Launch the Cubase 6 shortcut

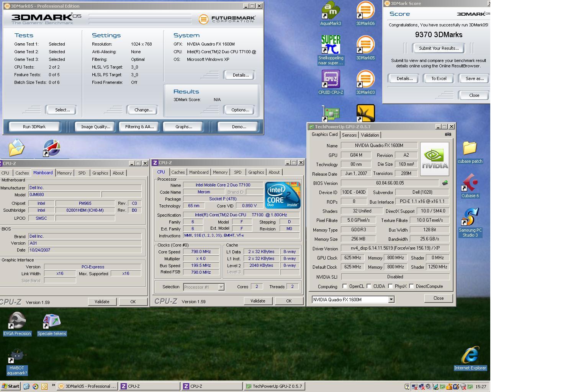coord(470,186)
